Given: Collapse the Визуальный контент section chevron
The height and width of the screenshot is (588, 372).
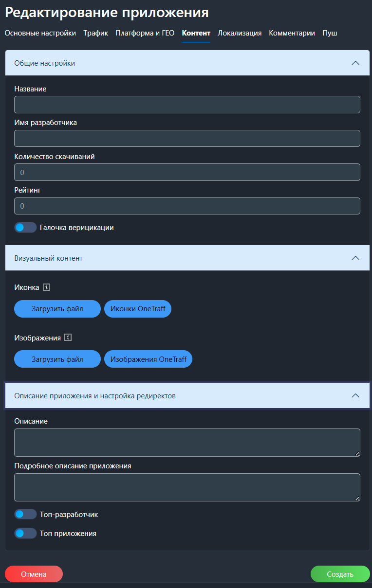Looking at the screenshot, I should pyautogui.click(x=355, y=258).
